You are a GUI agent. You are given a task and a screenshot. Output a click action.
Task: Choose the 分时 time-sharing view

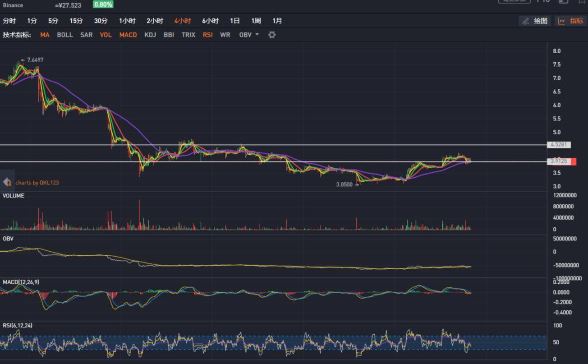(9, 21)
